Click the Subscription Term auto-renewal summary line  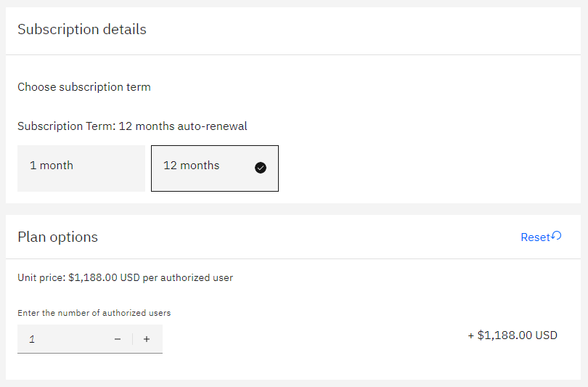pyautogui.click(x=132, y=126)
